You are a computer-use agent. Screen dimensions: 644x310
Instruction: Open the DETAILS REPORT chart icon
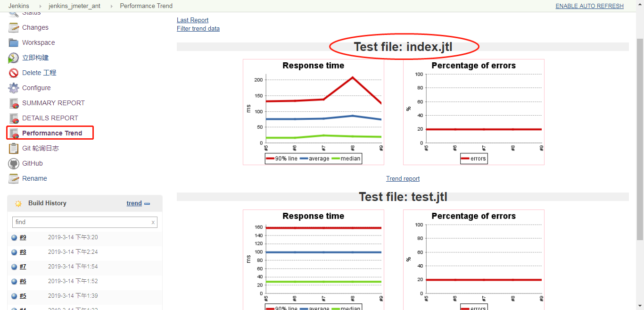[13, 118]
